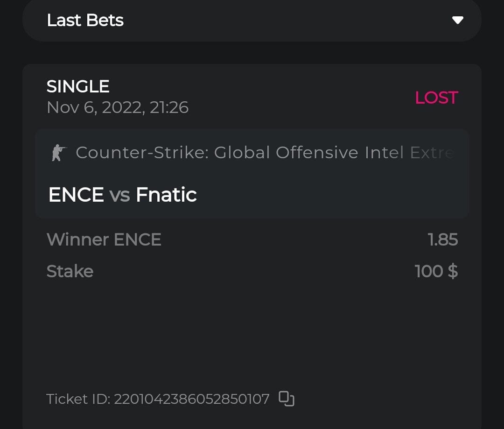Click the 'Winner' word in bet selection
The image size is (504, 429).
77,240
